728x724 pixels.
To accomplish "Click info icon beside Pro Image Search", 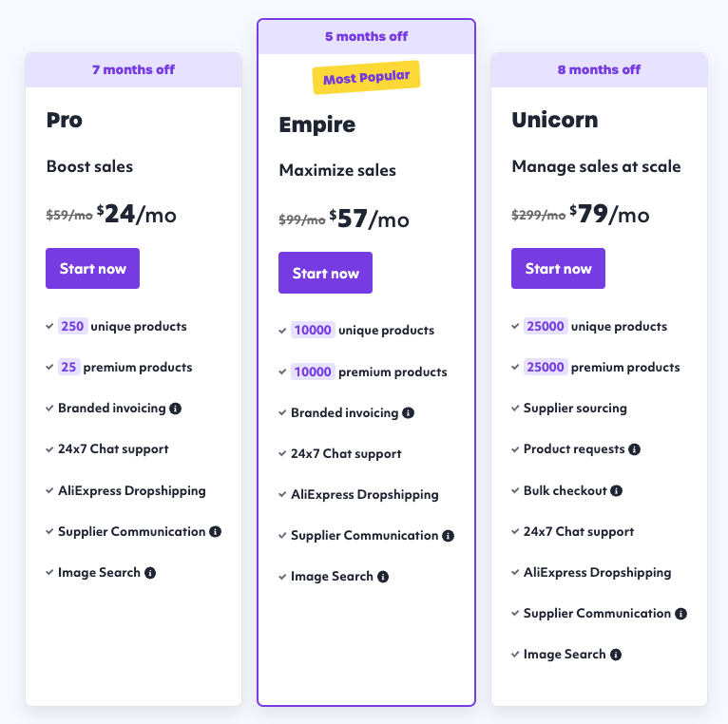I will (150, 573).
